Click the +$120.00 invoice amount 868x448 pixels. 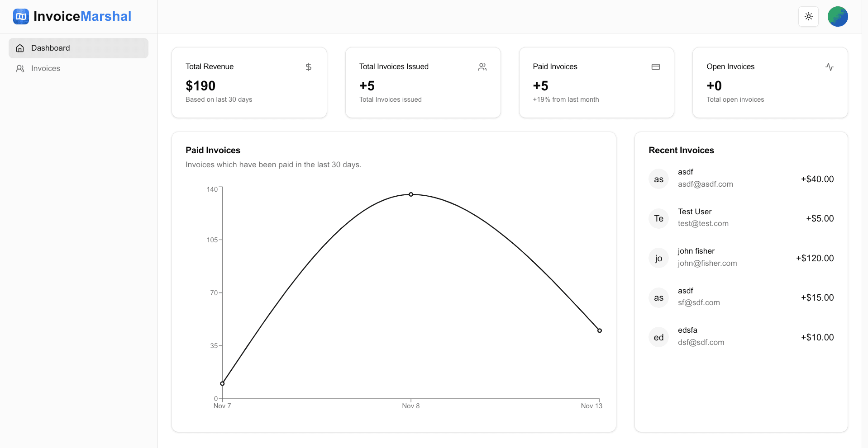tap(815, 258)
